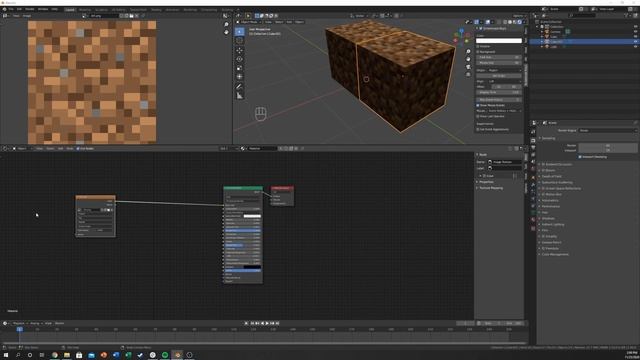Click the image editor pan hand icon
The width and height of the screenshot is (640, 360).
pos(227,32)
